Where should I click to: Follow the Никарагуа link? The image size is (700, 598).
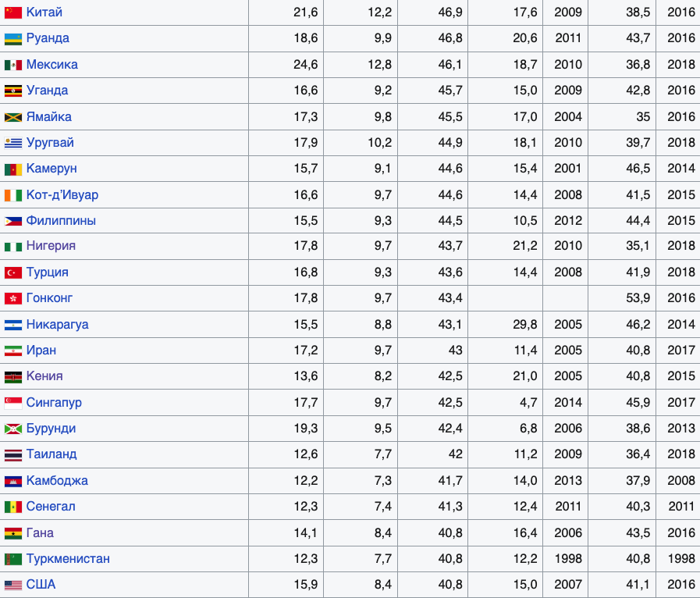[57, 324]
